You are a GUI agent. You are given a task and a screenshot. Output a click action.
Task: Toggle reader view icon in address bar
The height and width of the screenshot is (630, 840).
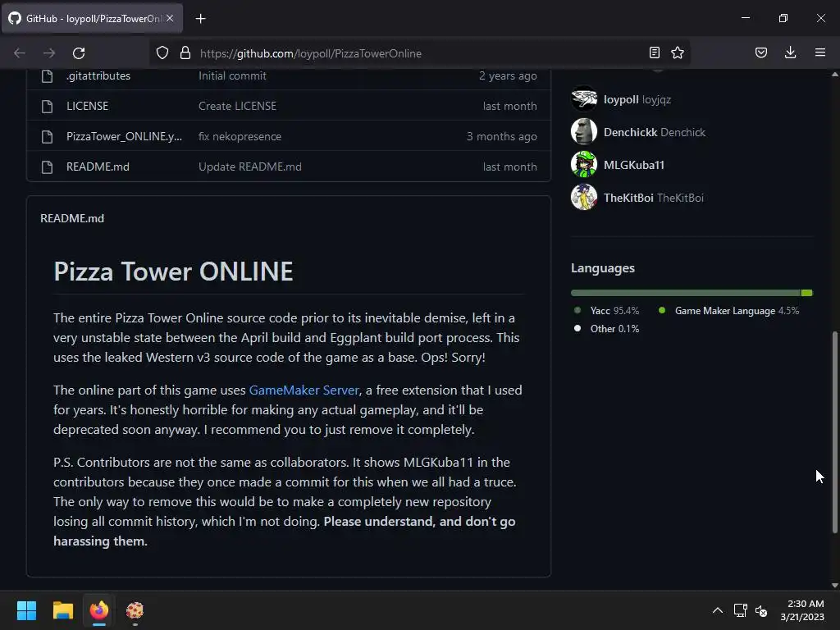pos(654,52)
